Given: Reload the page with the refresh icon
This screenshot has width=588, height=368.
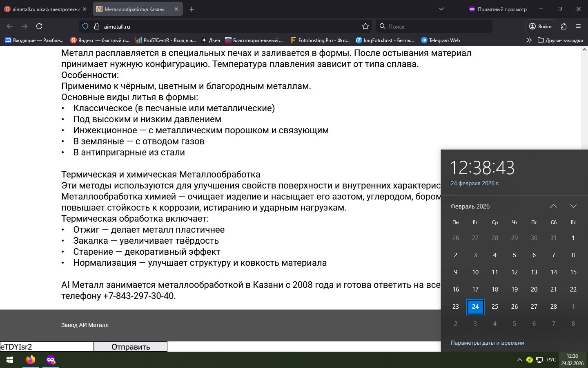Looking at the screenshot, I should pyautogui.click(x=39, y=26).
